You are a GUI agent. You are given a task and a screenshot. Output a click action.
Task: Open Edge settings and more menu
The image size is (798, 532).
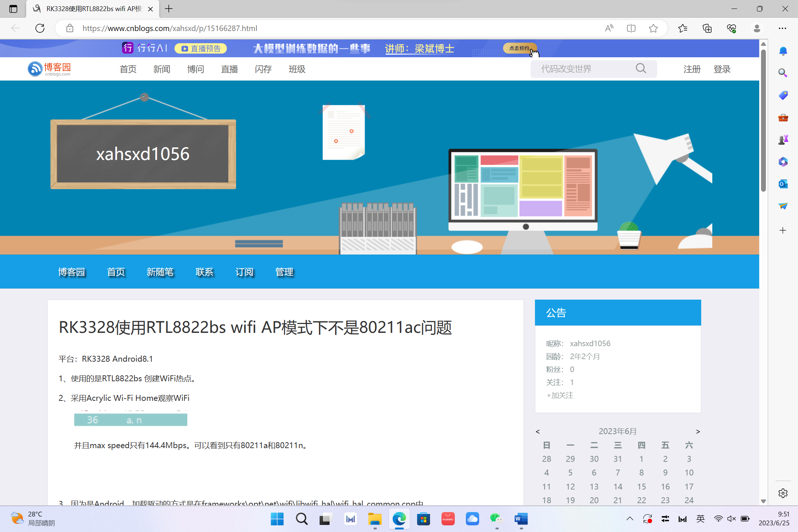(x=782, y=28)
